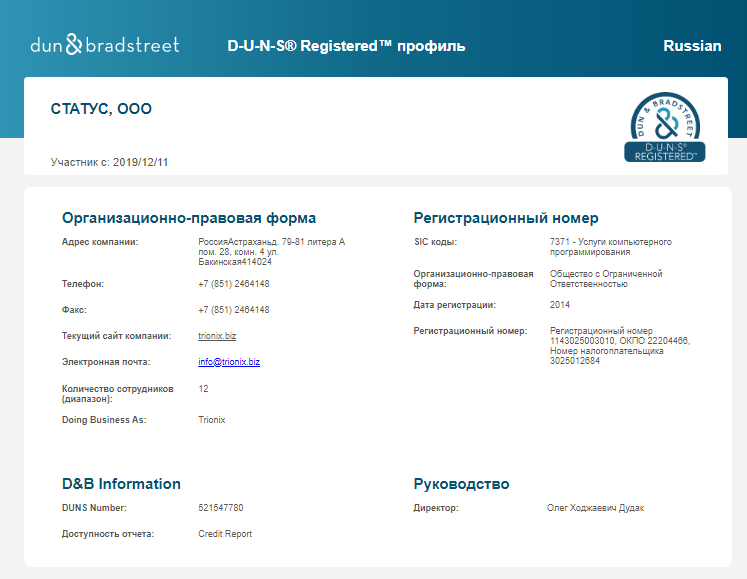Screen dimensions: 747x579
Task: Open the trionix.biz website link
Action: point(217,336)
